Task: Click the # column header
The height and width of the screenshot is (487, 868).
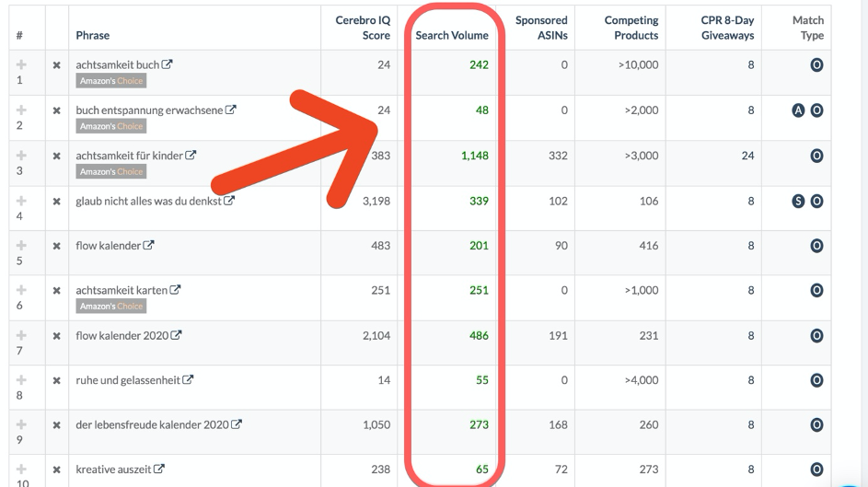Action: (19, 35)
